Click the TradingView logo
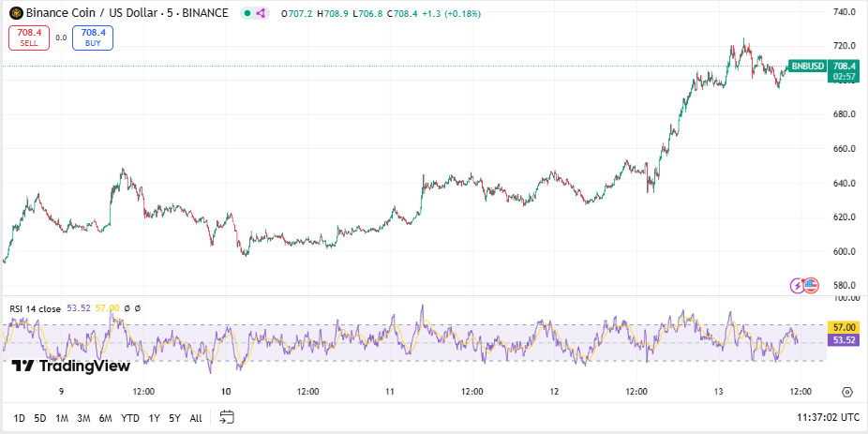This screenshot has width=868, height=434. [71, 367]
